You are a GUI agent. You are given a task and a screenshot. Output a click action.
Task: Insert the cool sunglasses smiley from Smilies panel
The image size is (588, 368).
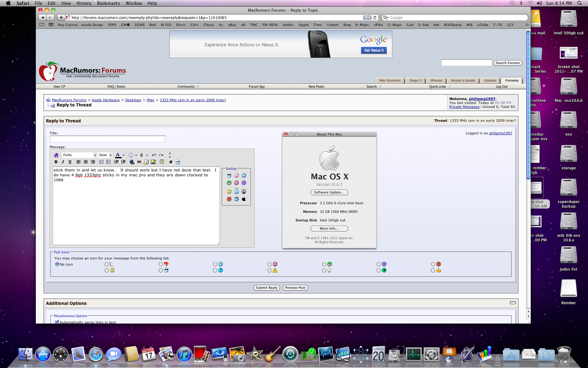(x=229, y=175)
